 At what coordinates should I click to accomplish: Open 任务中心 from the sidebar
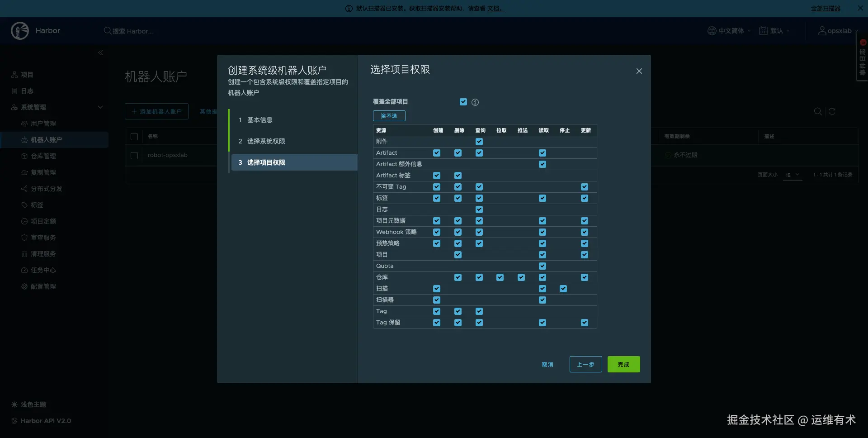(x=42, y=270)
